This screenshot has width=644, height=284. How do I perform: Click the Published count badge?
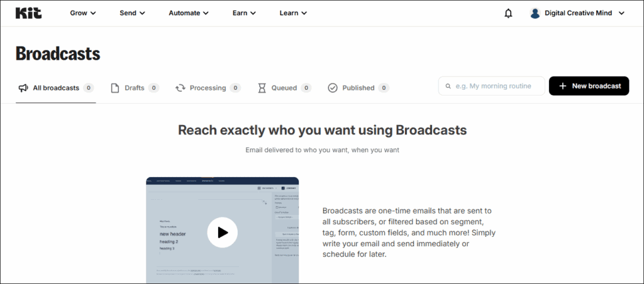(x=384, y=88)
